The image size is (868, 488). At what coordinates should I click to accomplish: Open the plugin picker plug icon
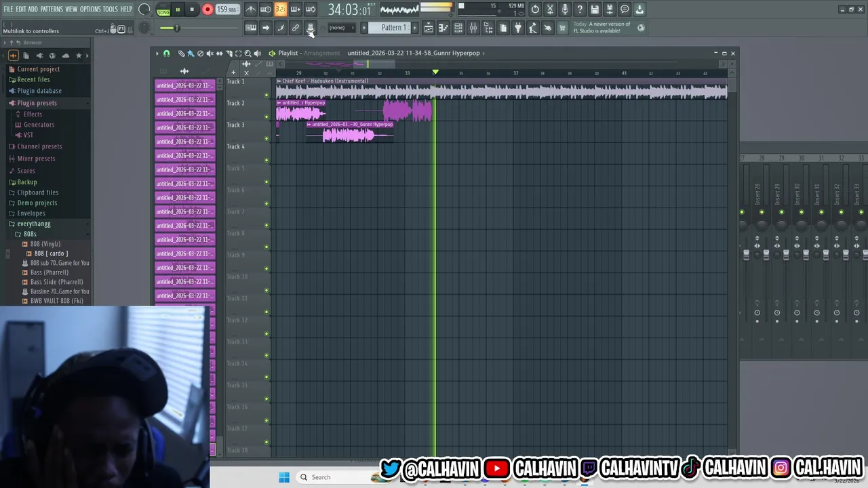pyautogui.click(x=518, y=28)
